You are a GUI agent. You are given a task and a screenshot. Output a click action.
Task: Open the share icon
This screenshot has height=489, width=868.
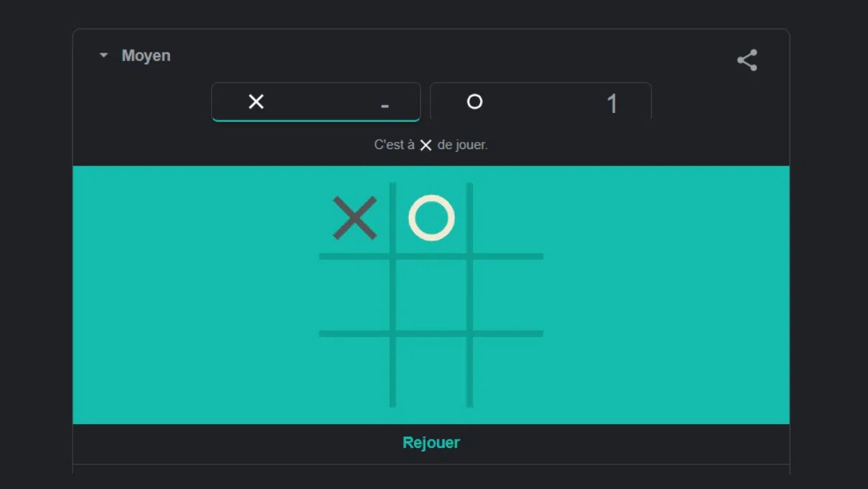(747, 60)
